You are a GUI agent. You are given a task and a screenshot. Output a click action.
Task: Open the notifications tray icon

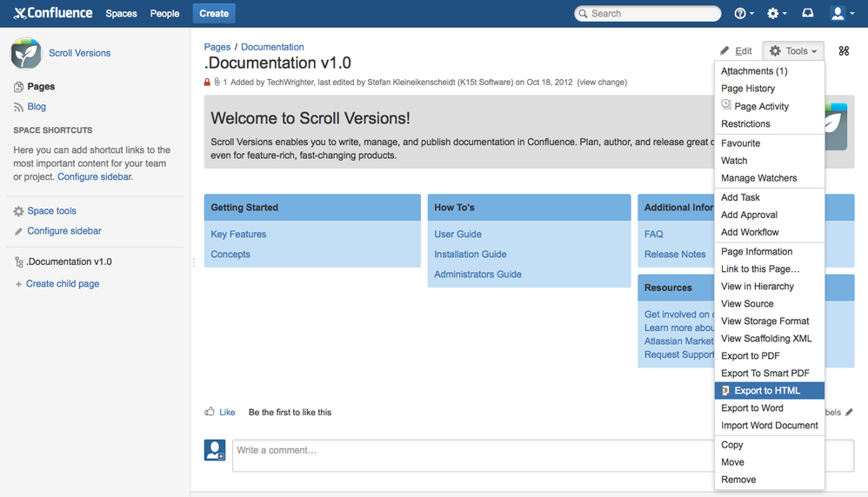pos(808,13)
